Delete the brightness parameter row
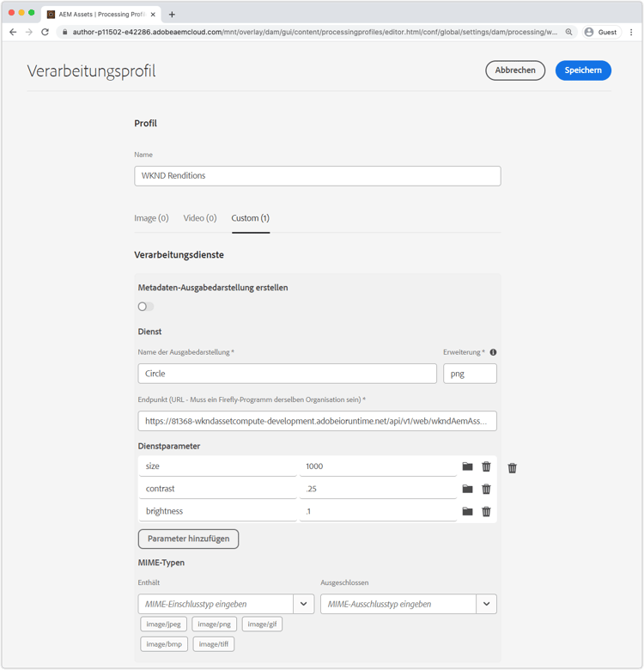Viewport: 644px width, 670px height. 486,511
